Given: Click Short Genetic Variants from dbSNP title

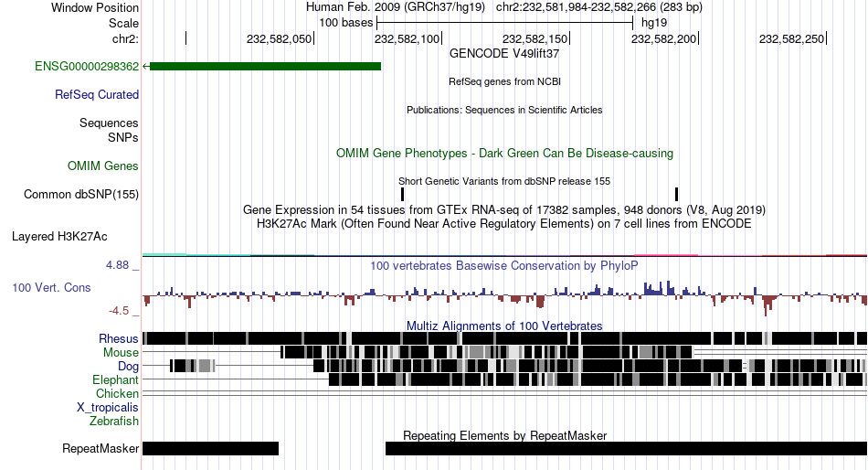Looking at the screenshot, I should (504, 181).
